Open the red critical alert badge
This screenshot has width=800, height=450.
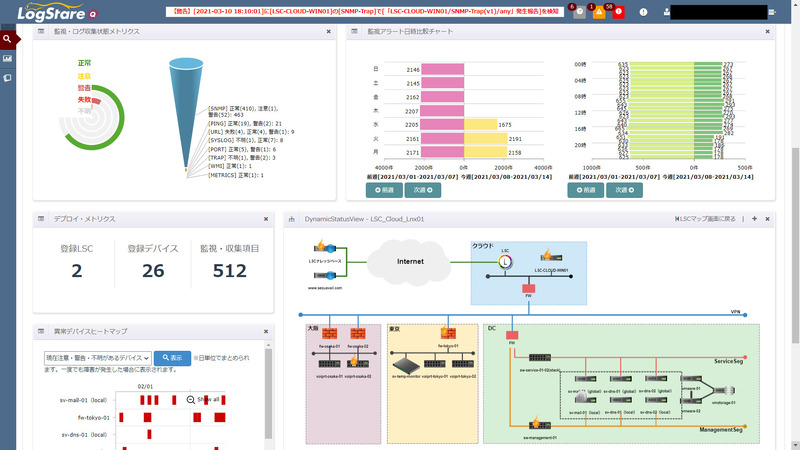(619, 12)
